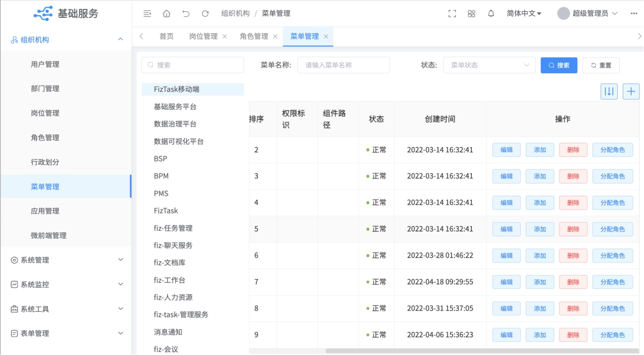Go to home via house icon
Viewport: 644px width, 355px height.
(x=167, y=13)
